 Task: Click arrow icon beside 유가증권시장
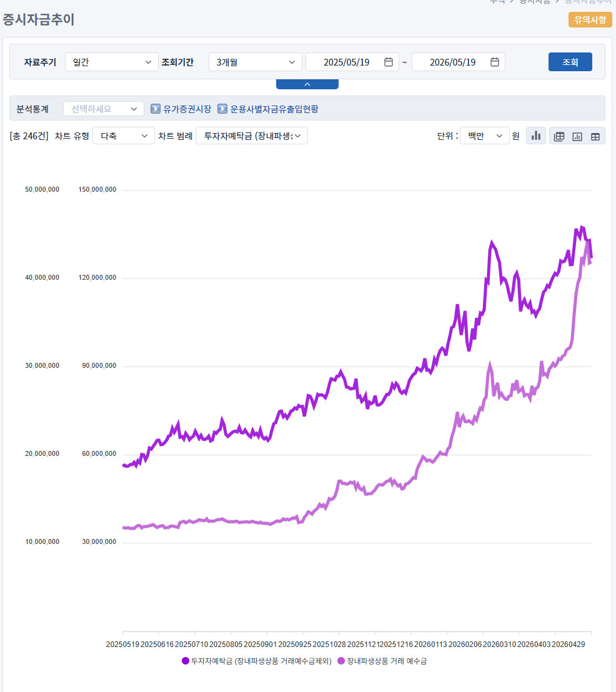[155, 109]
